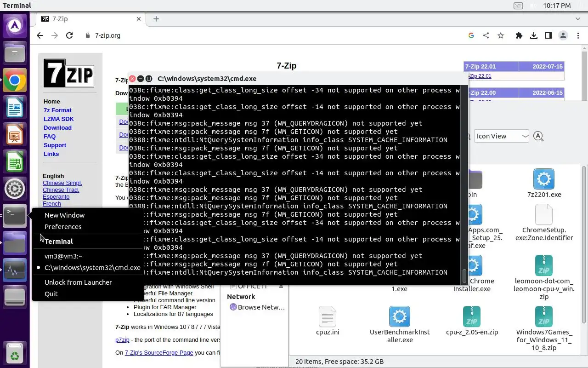Open a new Chrome tab
588x368 pixels.
click(x=156, y=19)
